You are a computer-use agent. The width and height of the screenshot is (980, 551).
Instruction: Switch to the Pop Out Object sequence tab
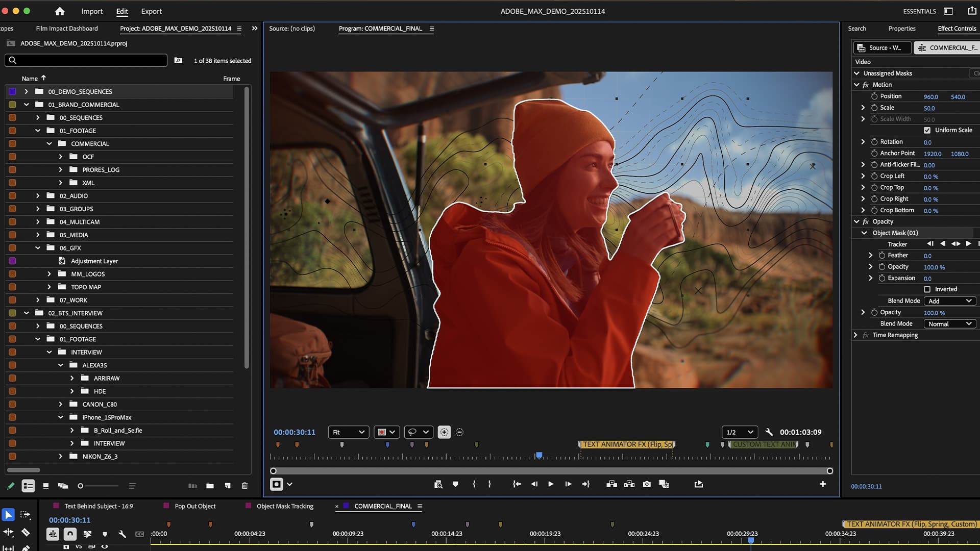195,506
